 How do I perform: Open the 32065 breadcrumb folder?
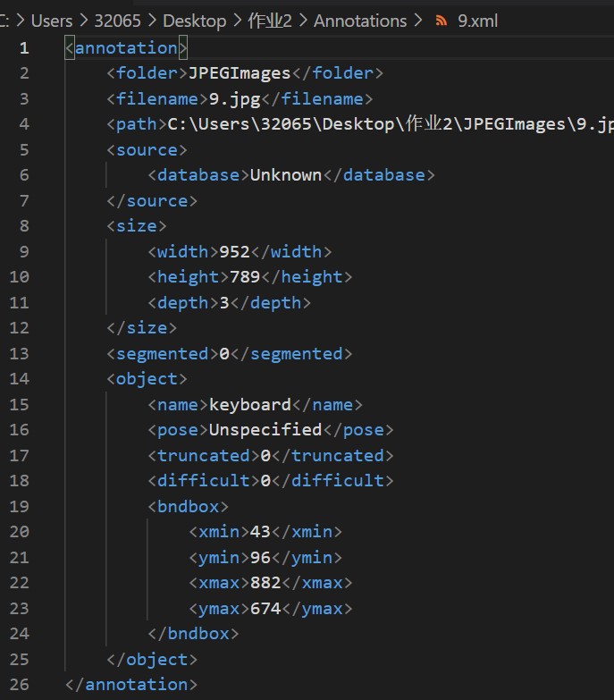[117, 21]
